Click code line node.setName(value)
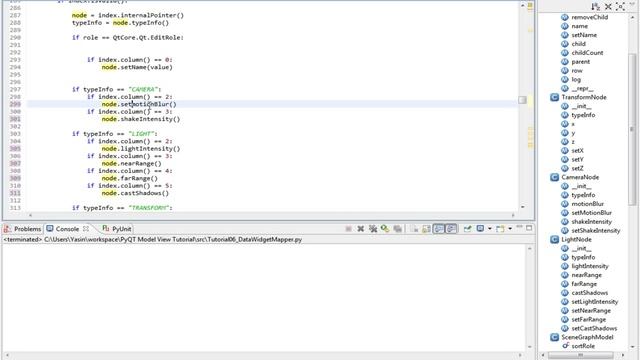 [137, 67]
